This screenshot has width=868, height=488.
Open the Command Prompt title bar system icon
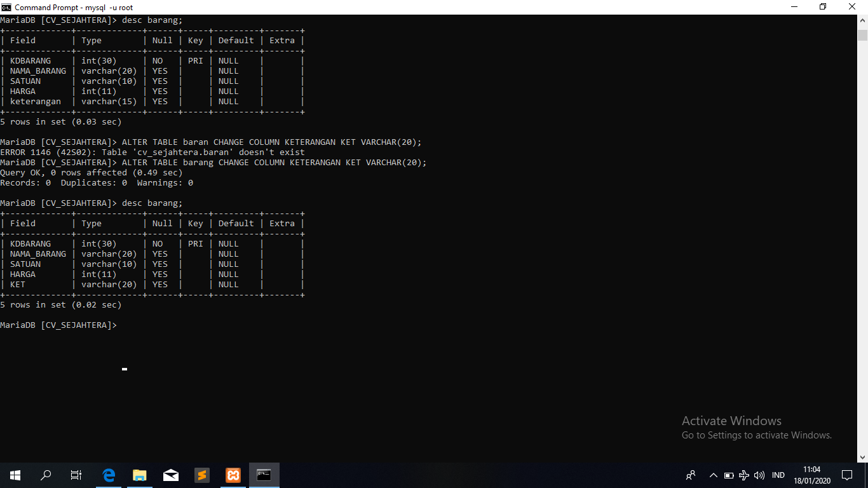click(x=6, y=7)
